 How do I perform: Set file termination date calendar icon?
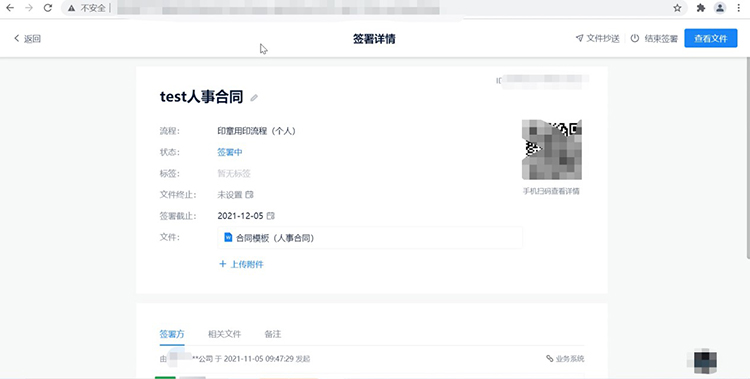pos(249,195)
